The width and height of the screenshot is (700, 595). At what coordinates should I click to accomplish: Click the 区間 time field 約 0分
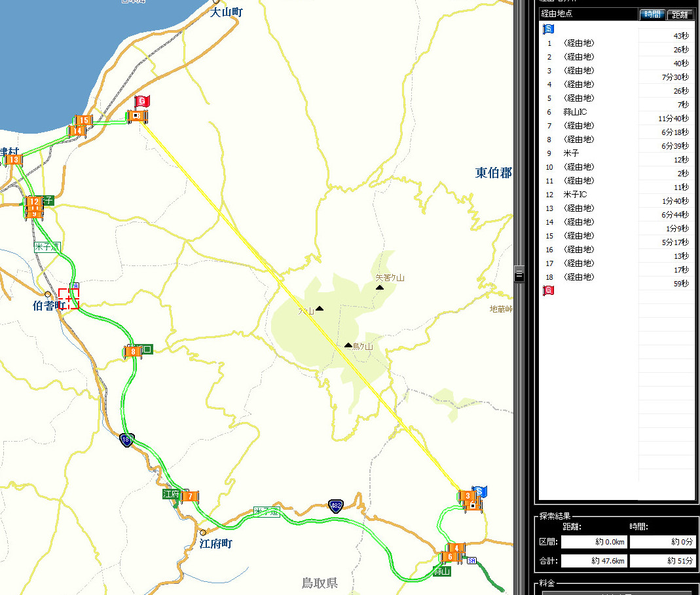click(663, 542)
